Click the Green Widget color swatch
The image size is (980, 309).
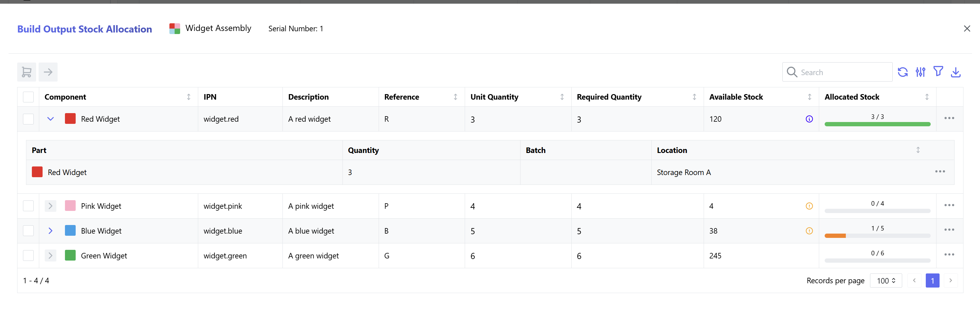point(70,255)
